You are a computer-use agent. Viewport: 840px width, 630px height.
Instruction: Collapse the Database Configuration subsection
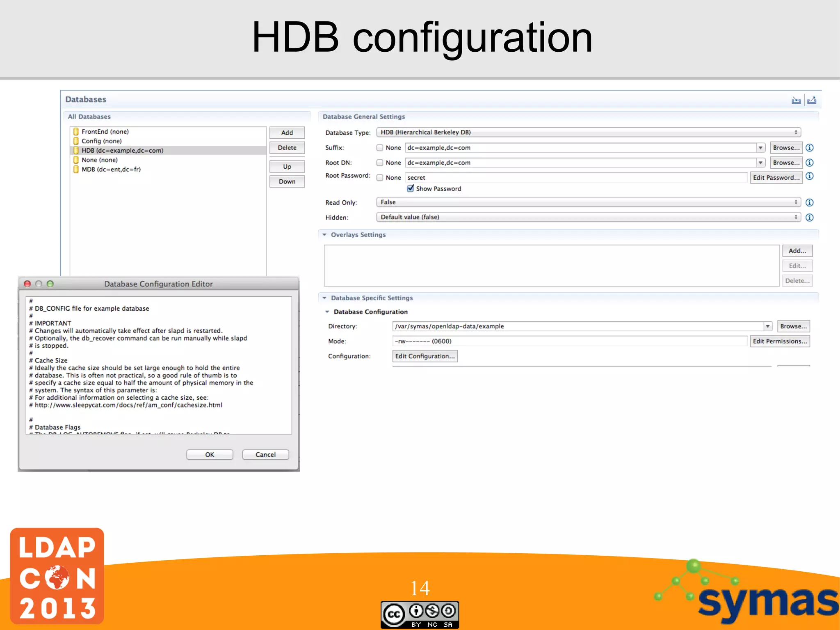click(x=327, y=312)
